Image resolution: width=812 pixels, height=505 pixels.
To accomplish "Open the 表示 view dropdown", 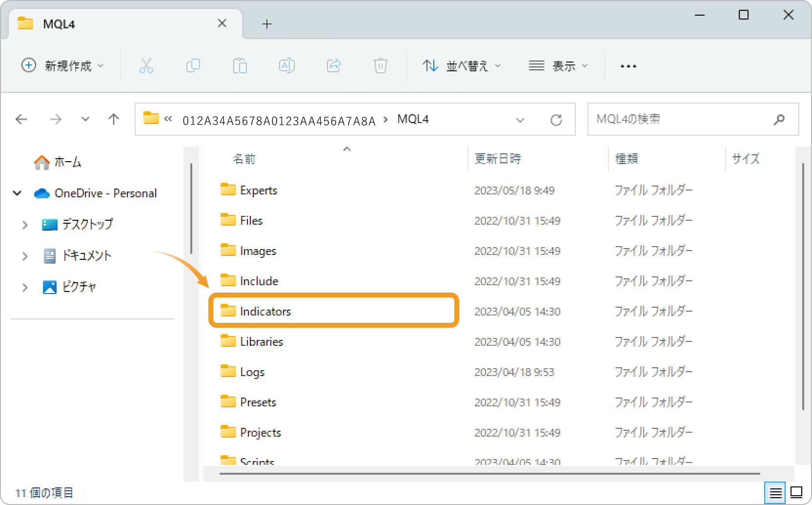I will pos(558,65).
